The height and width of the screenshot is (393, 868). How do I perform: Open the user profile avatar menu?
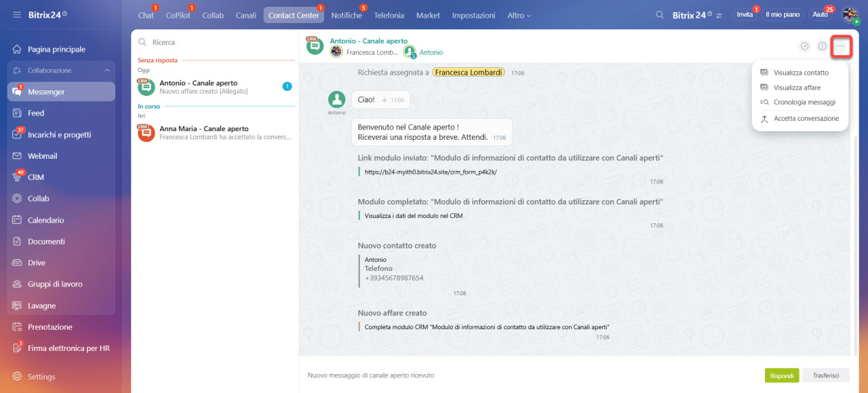pos(850,15)
